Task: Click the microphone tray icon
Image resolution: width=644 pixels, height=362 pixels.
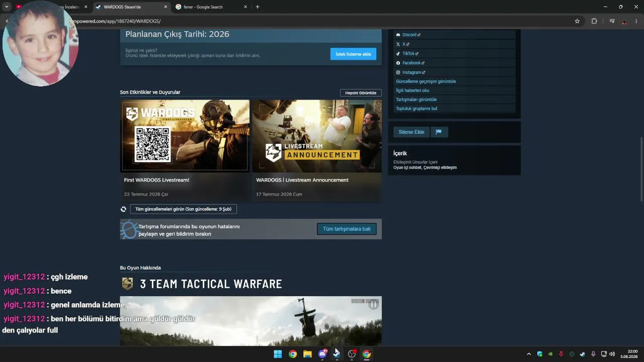Action: coord(593,354)
